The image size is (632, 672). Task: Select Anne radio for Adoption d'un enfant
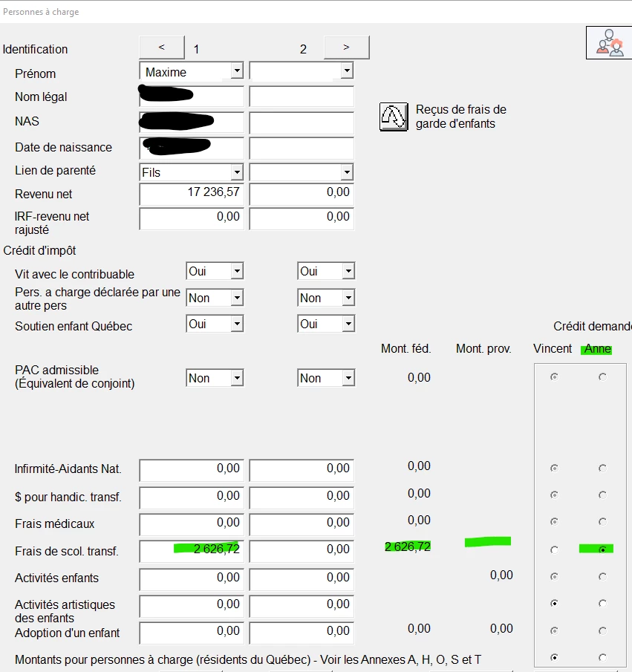tap(602, 630)
